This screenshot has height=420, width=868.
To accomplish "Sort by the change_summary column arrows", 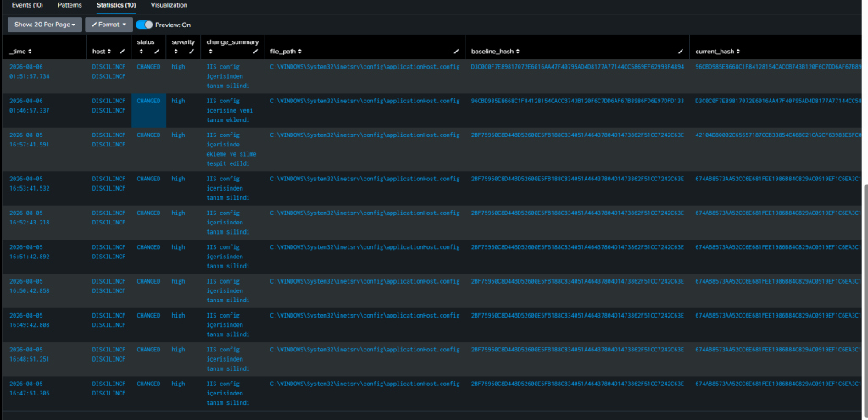I will 210,52.
